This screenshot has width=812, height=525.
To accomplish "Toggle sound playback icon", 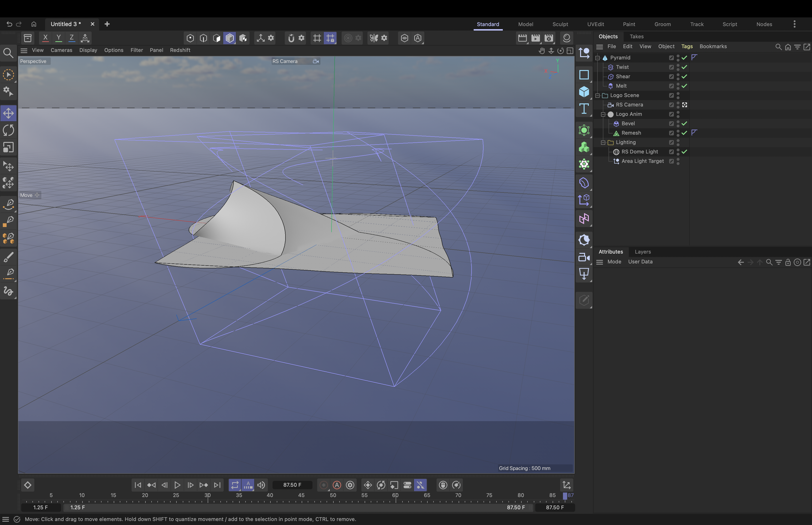I will coord(261,485).
